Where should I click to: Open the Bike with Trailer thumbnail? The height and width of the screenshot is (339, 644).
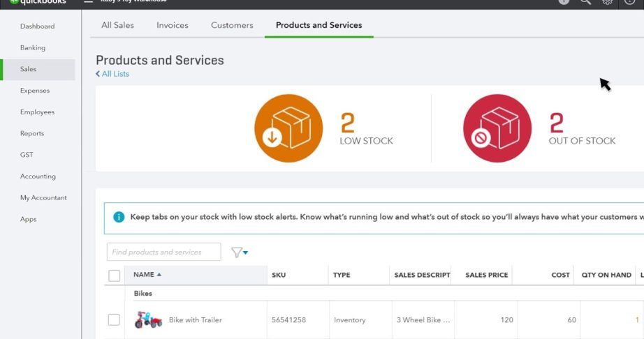click(x=148, y=319)
